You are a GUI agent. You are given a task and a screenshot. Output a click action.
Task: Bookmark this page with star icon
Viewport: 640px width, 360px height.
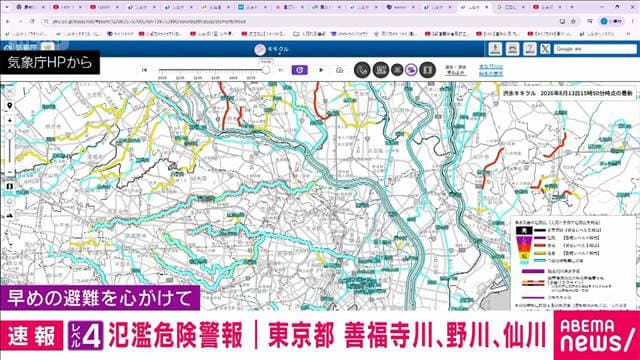573,21
